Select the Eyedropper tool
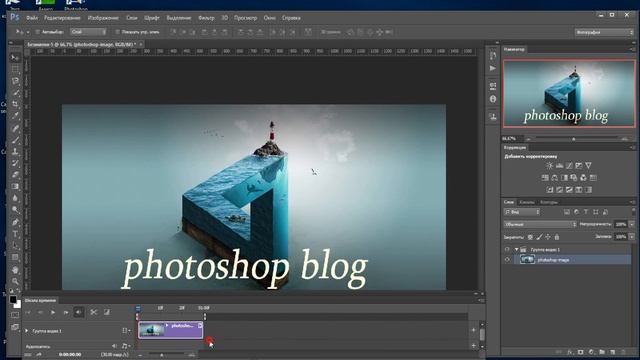This screenshot has height=360, width=640. pos(15,116)
